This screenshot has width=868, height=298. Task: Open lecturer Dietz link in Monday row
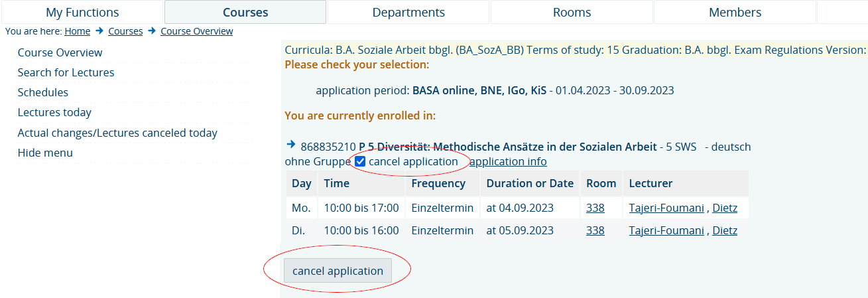[725, 208]
